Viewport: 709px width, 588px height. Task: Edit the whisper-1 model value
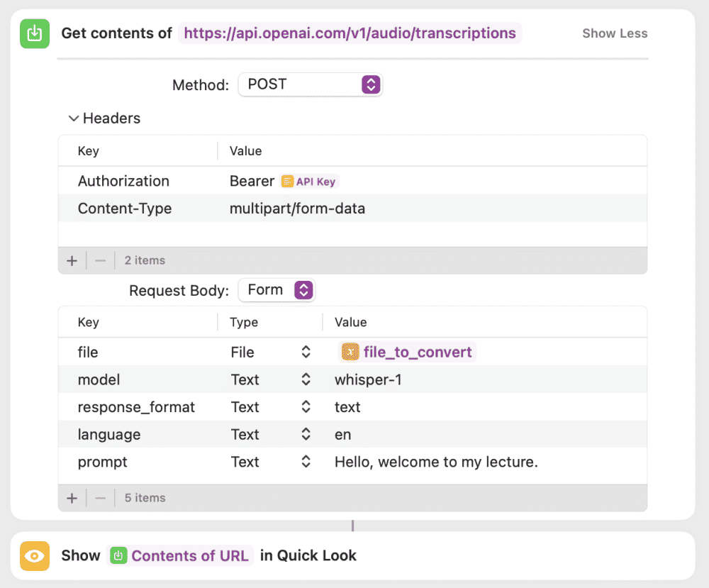(368, 380)
